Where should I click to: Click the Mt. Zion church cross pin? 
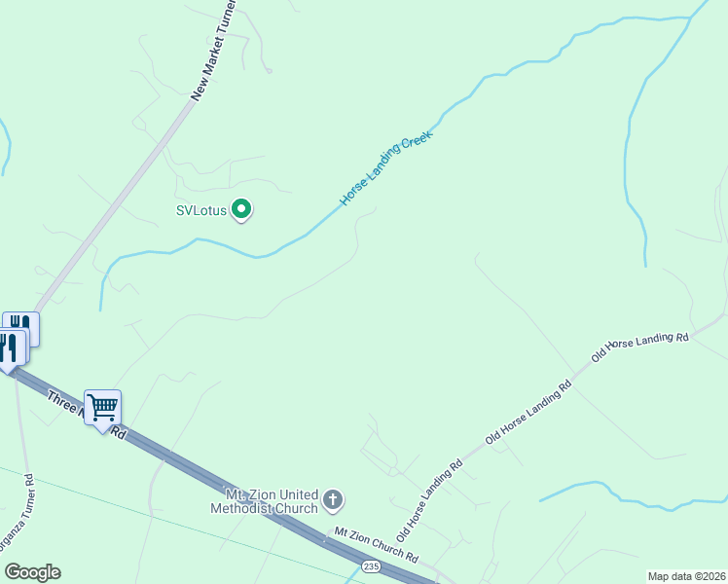click(x=333, y=501)
